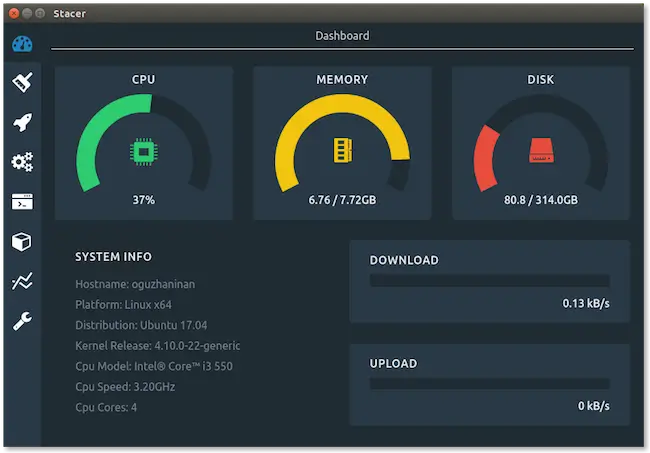Open the Uninstaller package box icon
The width and height of the screenshot is (650, 453).
point(22,242)
